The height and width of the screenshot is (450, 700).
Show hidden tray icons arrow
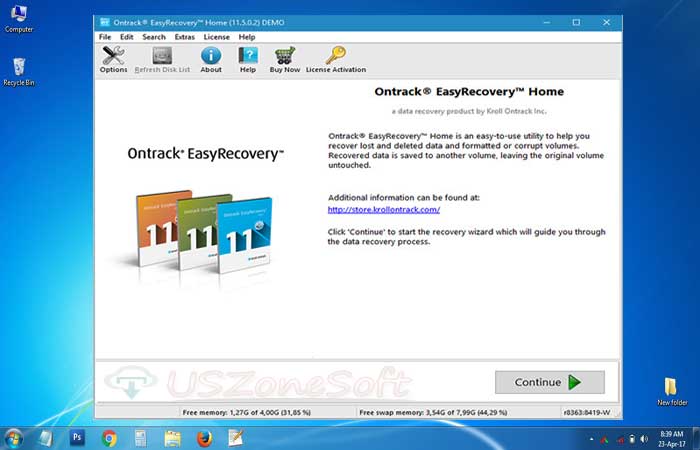[592, 439]
